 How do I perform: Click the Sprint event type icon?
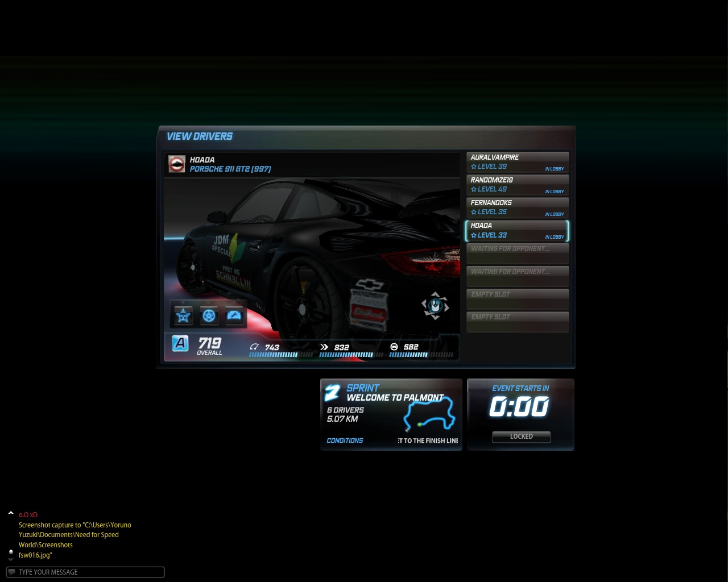[x=332, y=392]
